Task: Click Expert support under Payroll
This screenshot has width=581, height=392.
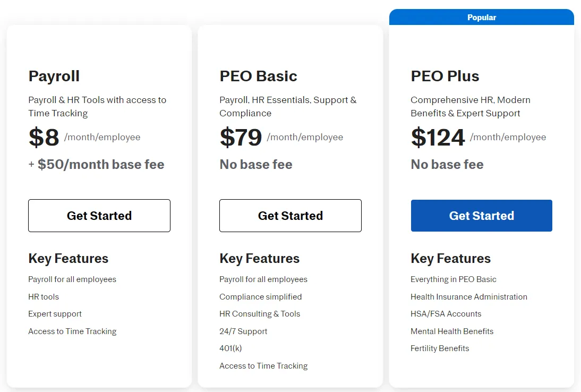Action: click(55, 314)
